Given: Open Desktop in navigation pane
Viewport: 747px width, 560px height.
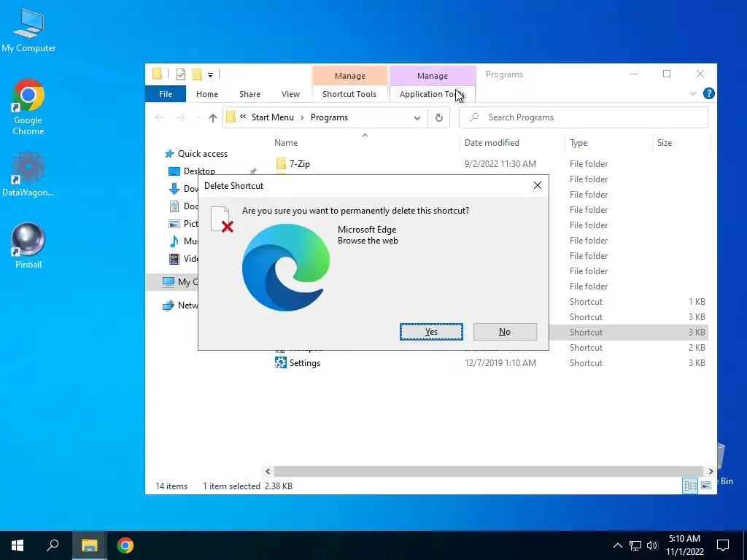Looking at the screenshot, I should click(x=199, y=171).
